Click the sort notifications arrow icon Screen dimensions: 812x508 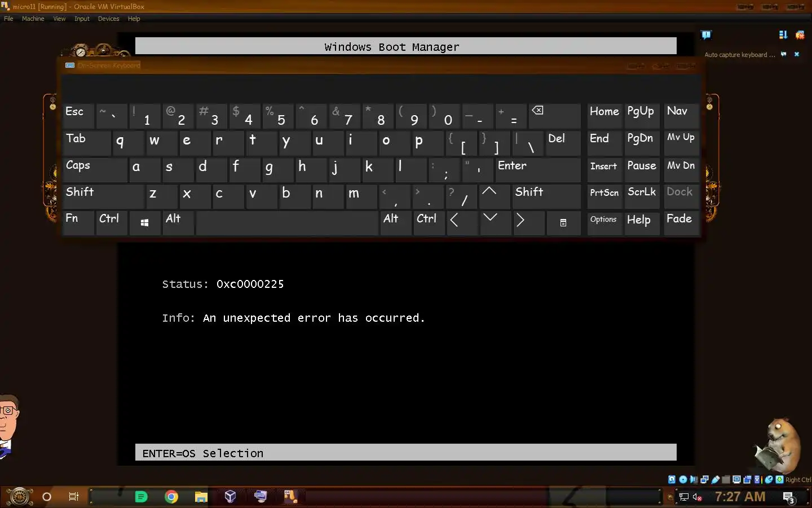[783, 35]
